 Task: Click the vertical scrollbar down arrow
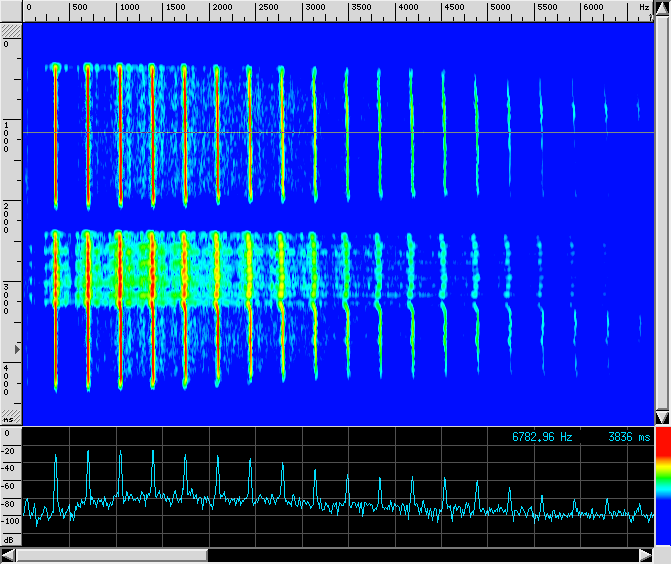click(x=661, y=417)
